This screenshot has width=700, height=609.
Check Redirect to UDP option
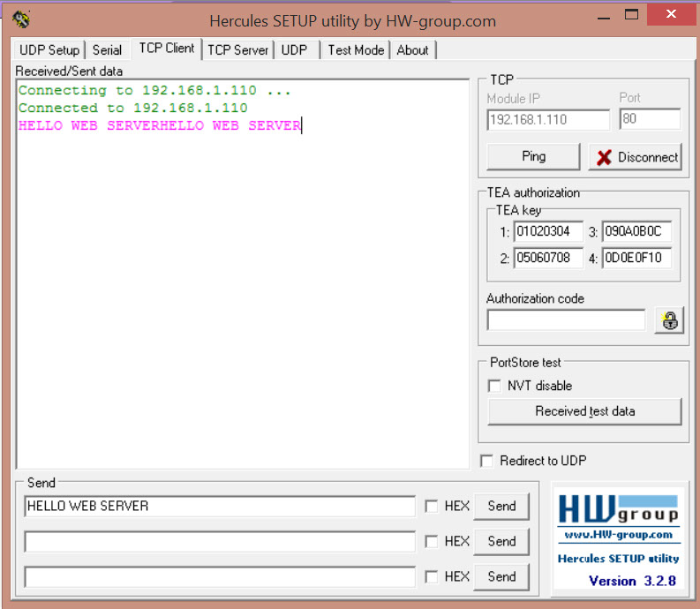[x=486, y=461]
